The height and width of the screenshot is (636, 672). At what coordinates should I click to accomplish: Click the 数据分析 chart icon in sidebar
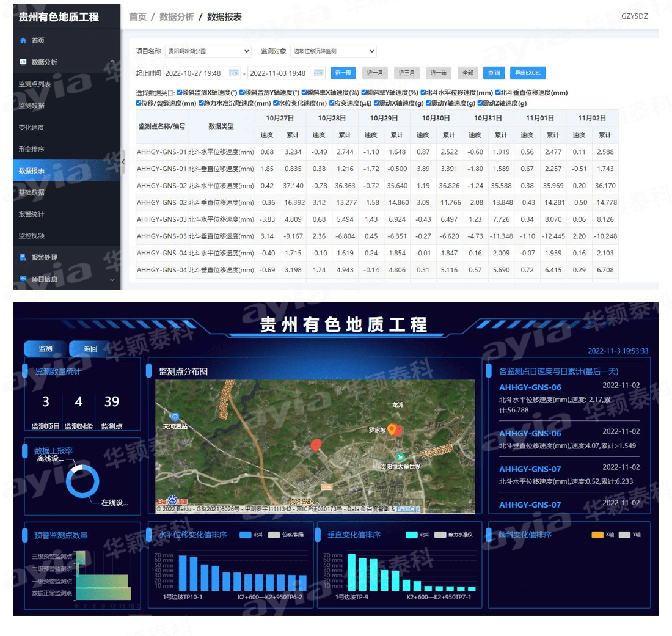pos(22,62)
